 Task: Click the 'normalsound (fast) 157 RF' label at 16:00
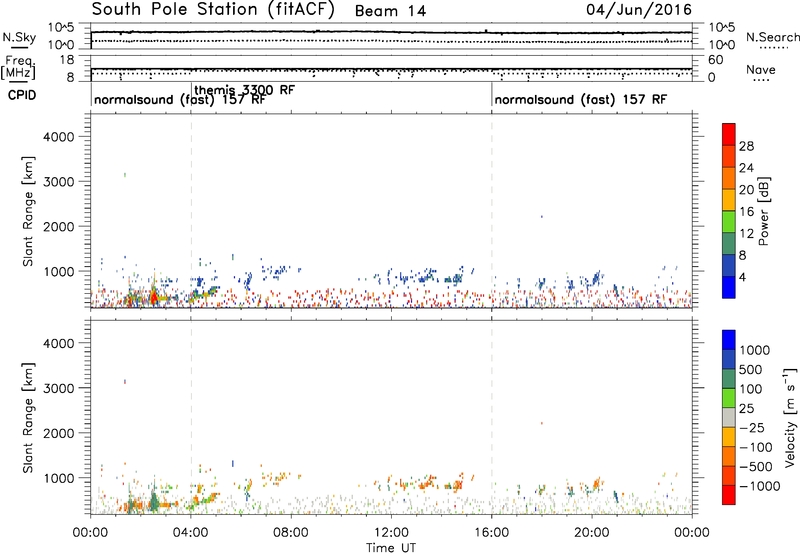click(x=581, y=99)
